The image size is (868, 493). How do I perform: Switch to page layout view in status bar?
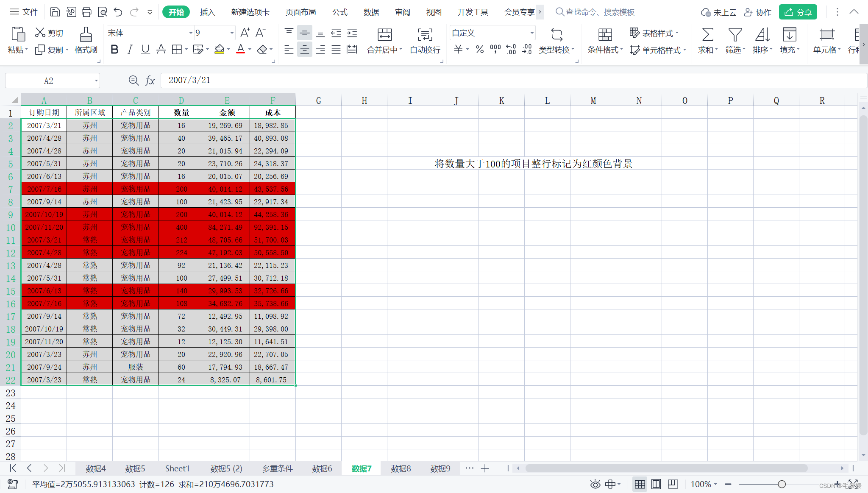[x=656, y=484]
